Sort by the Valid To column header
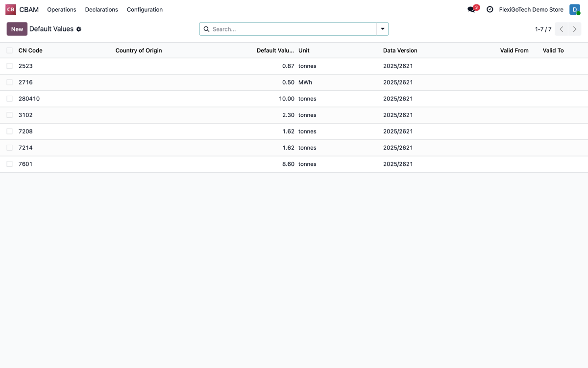Viewport: 588px width, 368px height. pos(553,51)
